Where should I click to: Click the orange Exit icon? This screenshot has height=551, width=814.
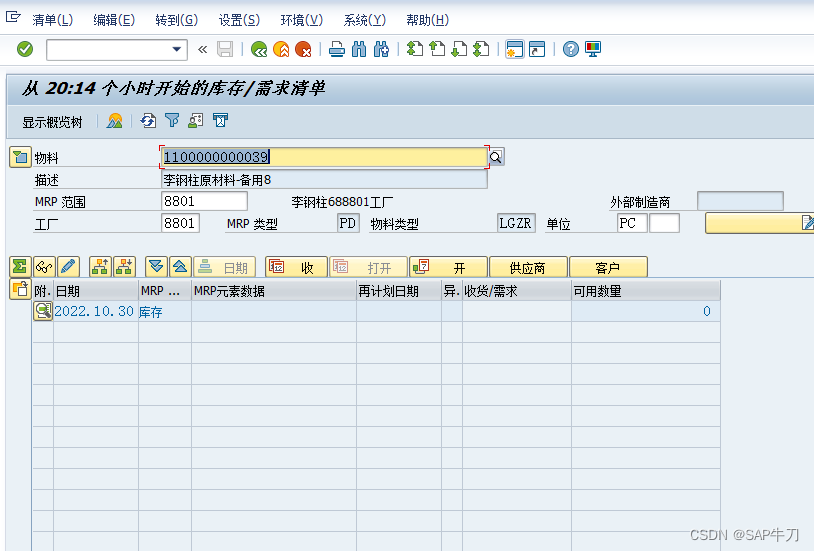(281, 49)
